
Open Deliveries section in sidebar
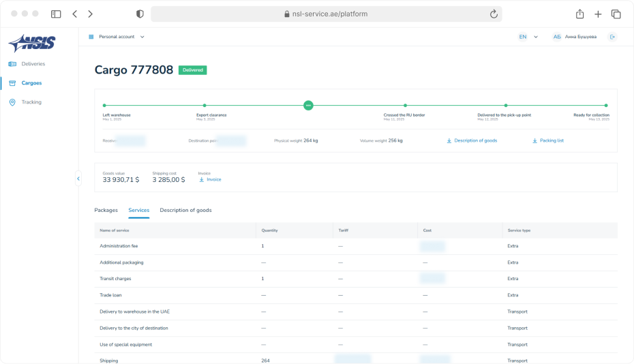tap(33, 64)
